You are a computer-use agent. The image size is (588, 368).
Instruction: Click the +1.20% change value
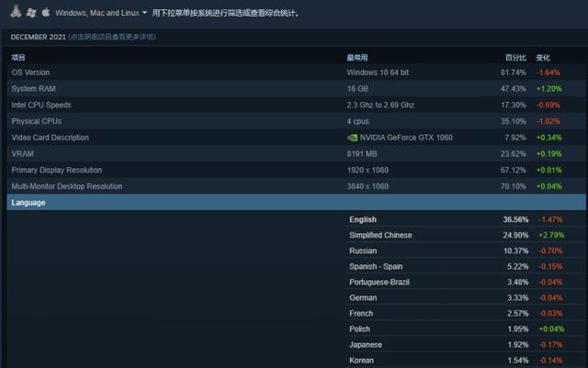[x=549, y=89]
